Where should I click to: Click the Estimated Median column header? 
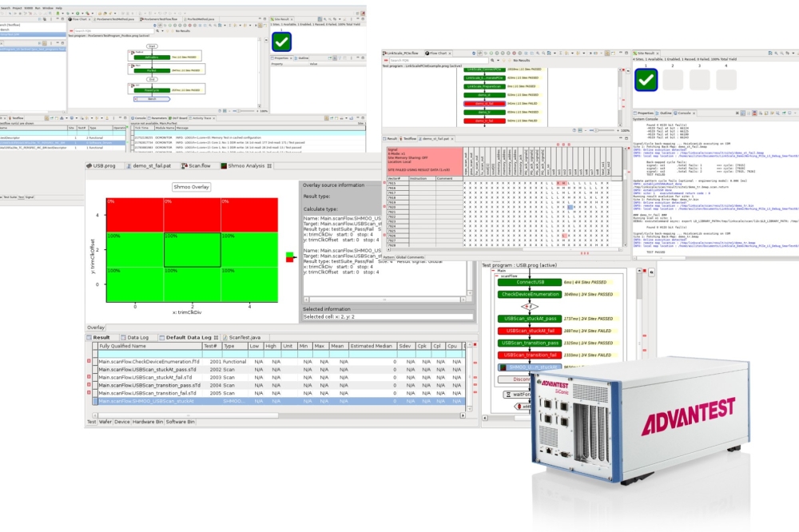click(373, 346)
